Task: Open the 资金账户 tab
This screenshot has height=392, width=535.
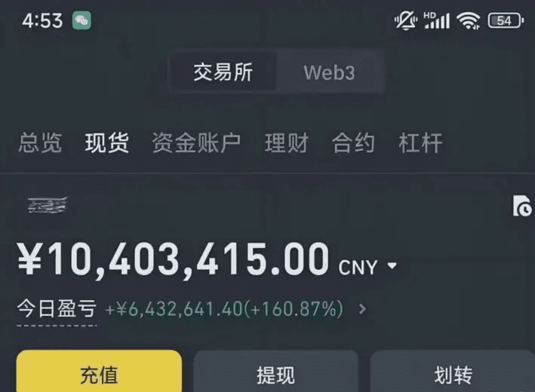Action: (196, 142)
